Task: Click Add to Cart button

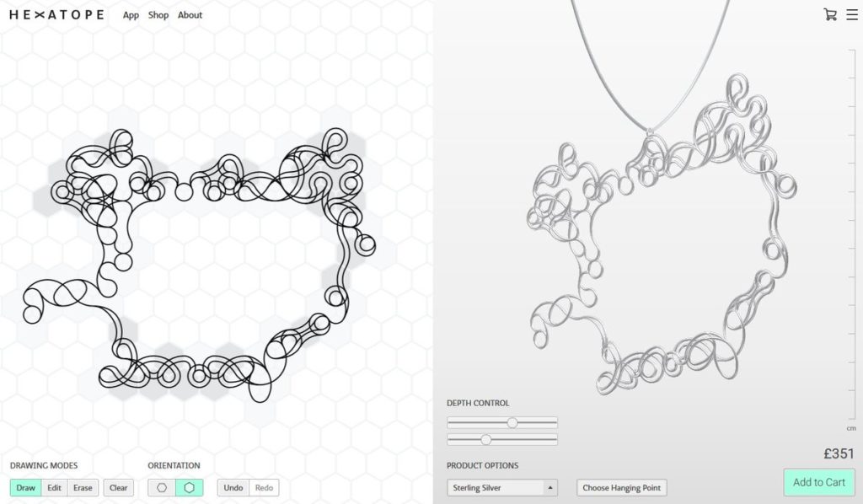Action: pyautogui.click(x=819, y=482)
